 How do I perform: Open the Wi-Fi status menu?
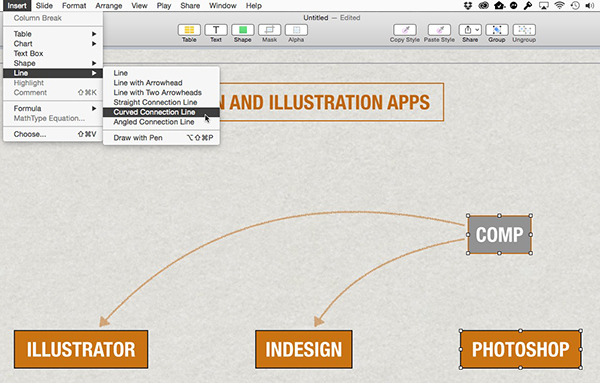click(559, 5)
